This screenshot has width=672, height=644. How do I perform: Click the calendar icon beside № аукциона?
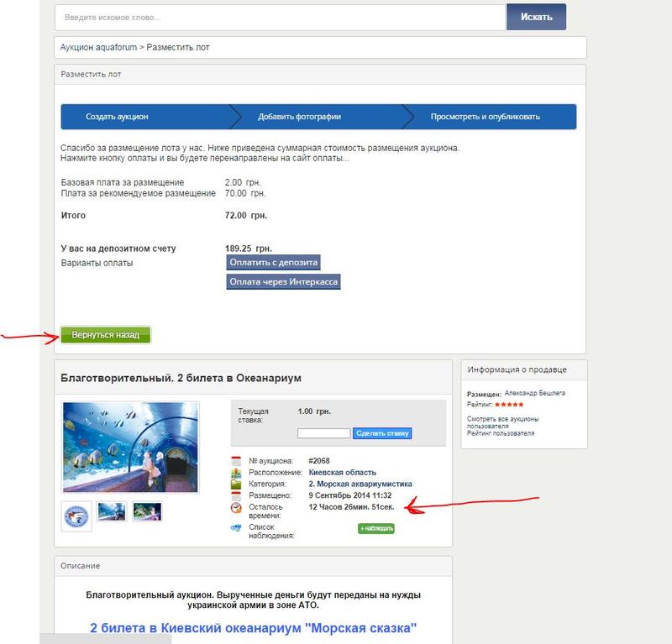(x=235, y=460)
